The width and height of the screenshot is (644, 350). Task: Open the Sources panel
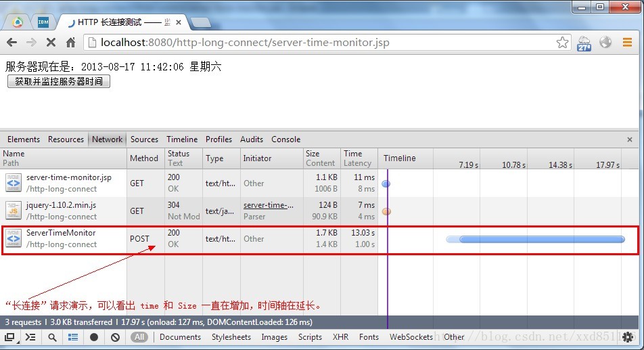coord(144,139)
